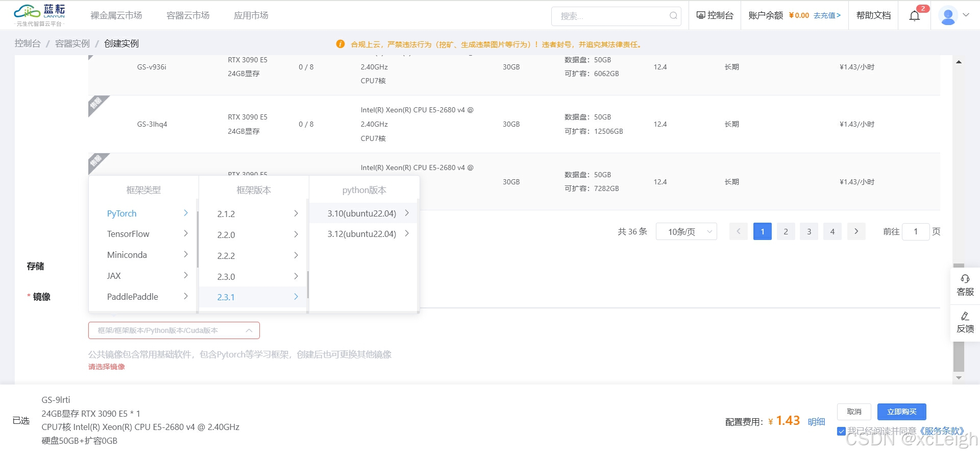Open the notification bell
This screenshot has height=455, width=980.
pos(915,16)
